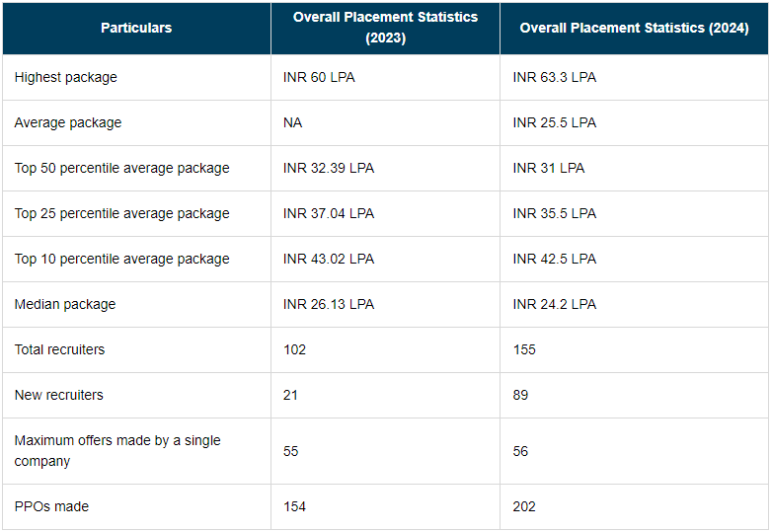Click the PPOs made 2024 value 202

(524, 506)
